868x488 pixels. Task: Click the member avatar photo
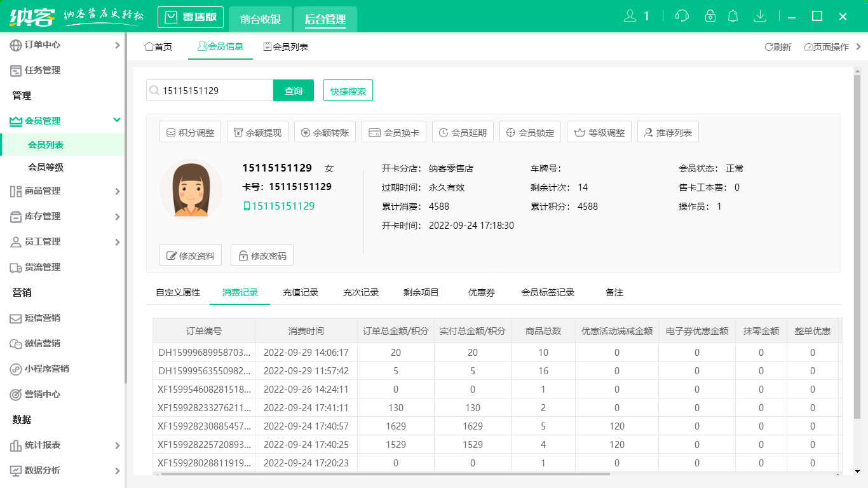pos(191,189)
